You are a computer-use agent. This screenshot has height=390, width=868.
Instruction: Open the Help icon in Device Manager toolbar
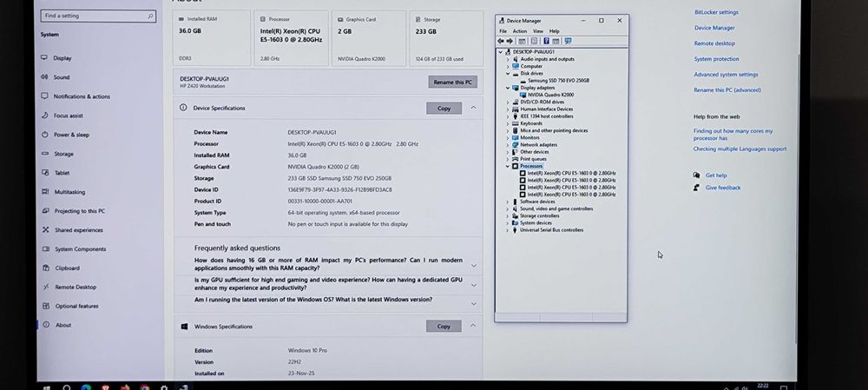(x=546, y=41)
